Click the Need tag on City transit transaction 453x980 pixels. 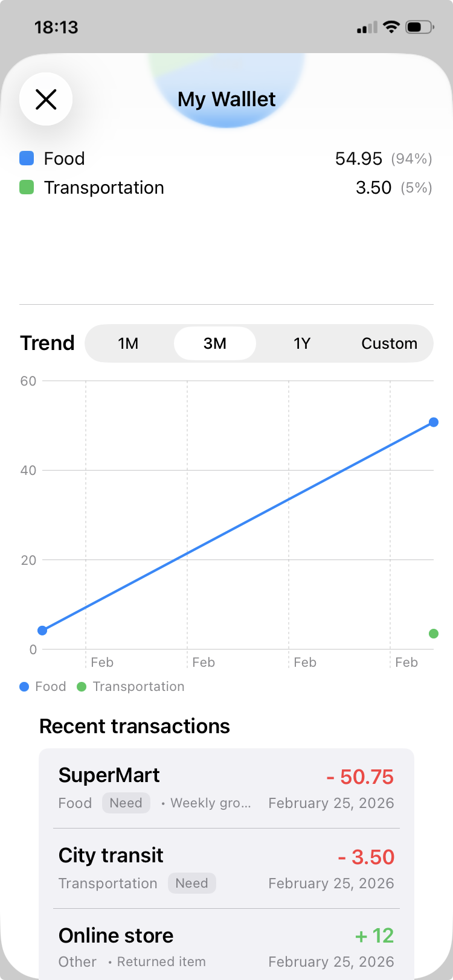pos(191,883)
